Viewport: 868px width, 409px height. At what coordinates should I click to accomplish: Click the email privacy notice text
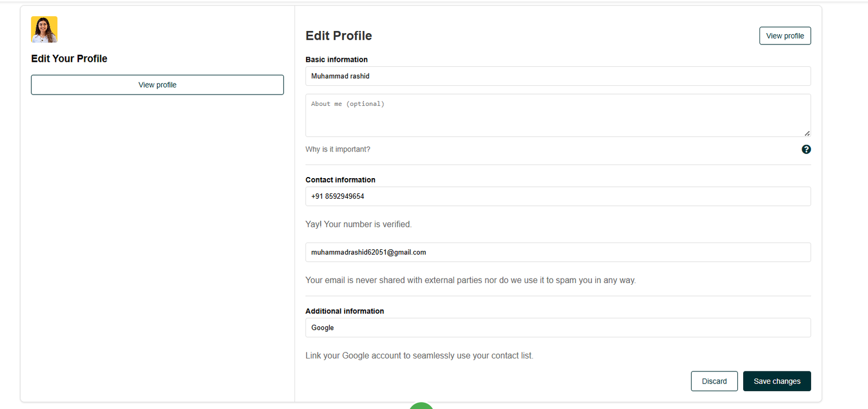(470, 280)
